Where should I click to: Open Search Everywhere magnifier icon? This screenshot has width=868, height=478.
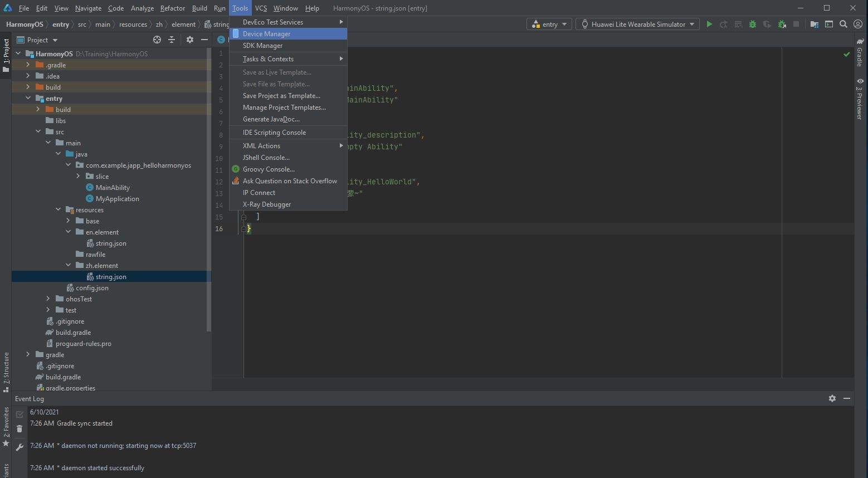(843, 25)
